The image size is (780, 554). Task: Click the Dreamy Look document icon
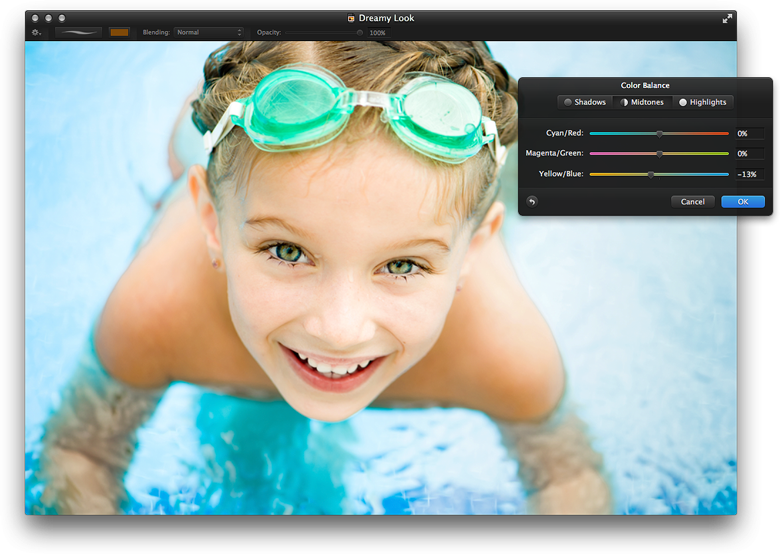[351, 18]
